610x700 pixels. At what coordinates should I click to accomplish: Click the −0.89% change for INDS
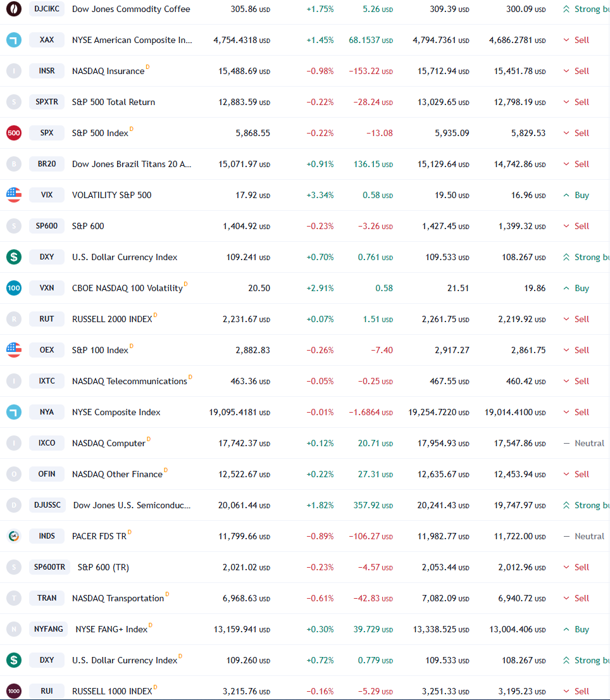(x=320, y=536)
